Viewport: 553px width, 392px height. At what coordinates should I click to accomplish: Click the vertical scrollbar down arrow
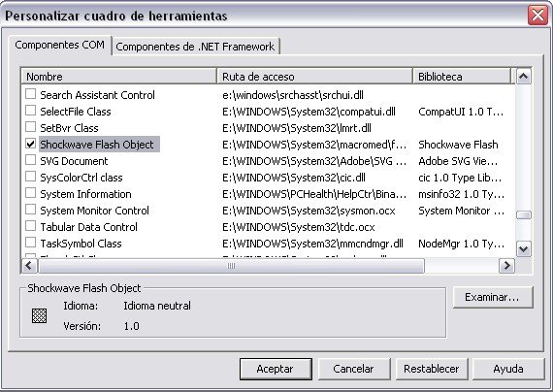pos(523,249)
